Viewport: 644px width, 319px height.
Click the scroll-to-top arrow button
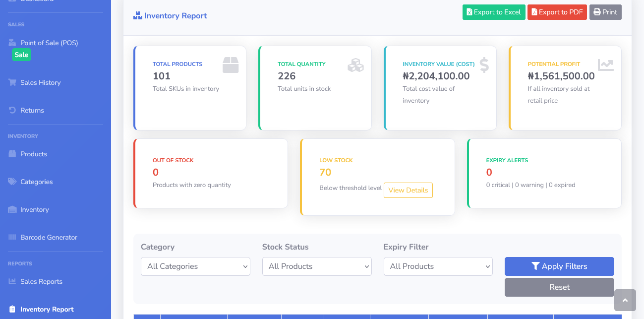click(625, 300)
